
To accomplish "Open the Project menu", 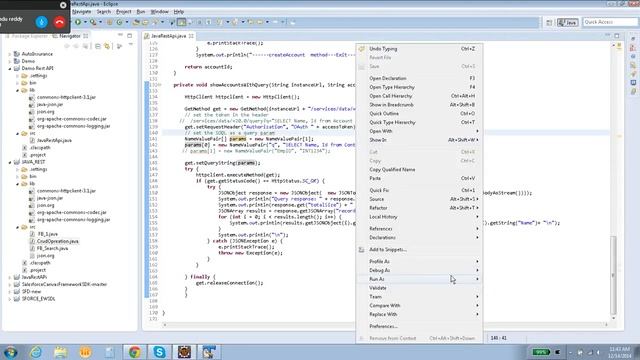I will coord(124,12).
